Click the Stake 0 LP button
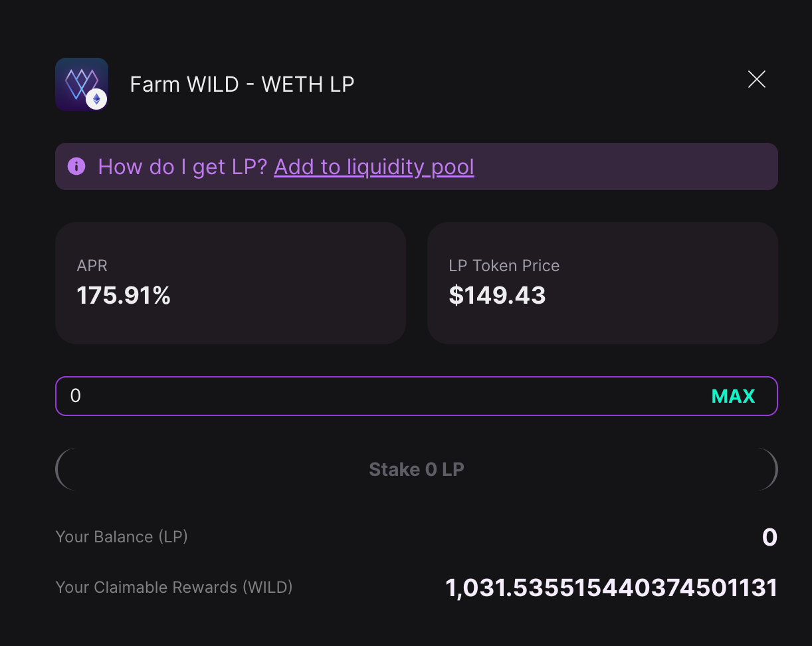This screenshot has width=812, height=646. [417, 469]
